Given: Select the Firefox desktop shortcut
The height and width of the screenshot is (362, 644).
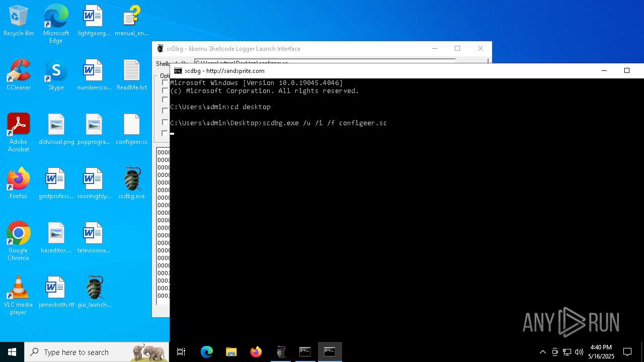Looking at the screenshot, I should coord(19,184).
